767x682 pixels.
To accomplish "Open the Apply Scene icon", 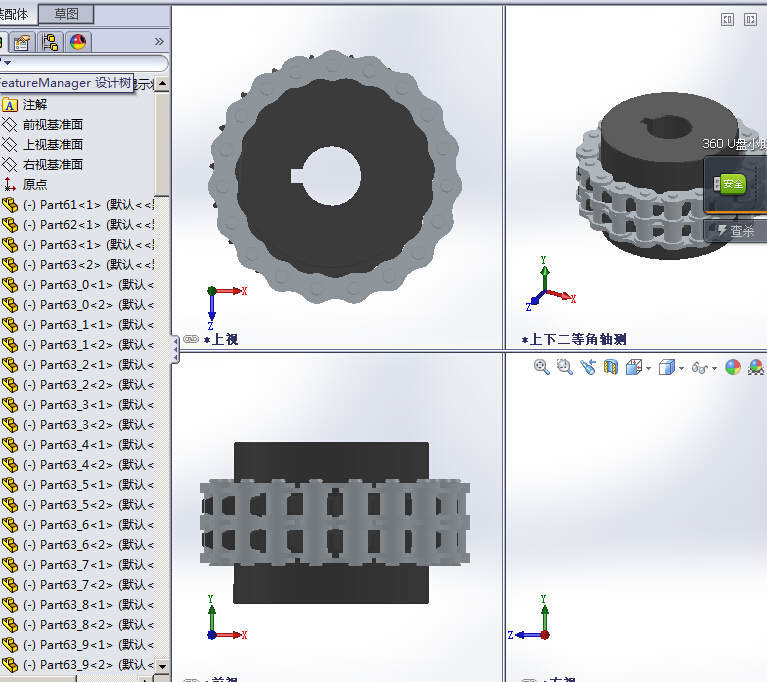I will coord(756,367).
